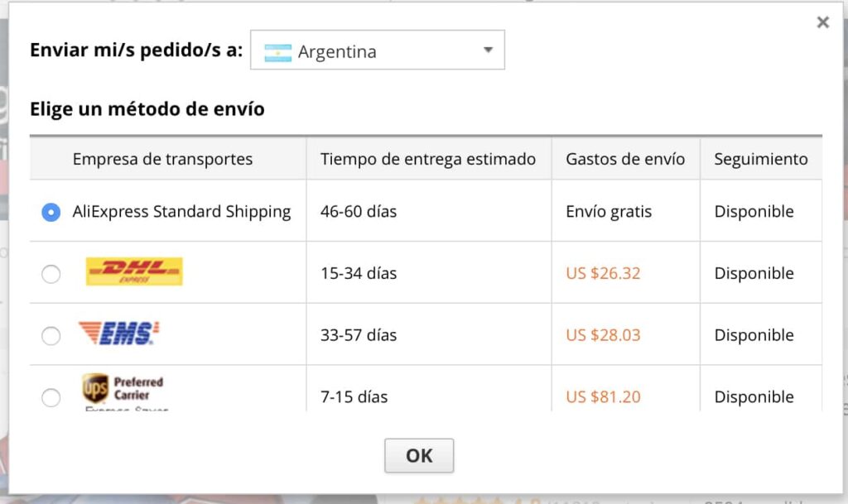Select the UPS Express Saver radio button
848x504 pixels.
coord(51,397)
